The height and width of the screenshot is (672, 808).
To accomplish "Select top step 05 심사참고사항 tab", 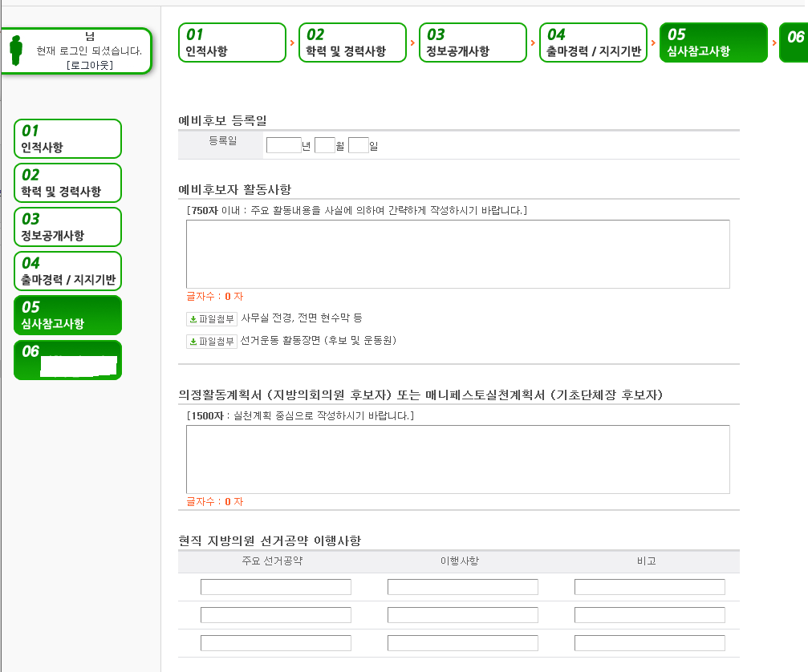I will (713, 43).
